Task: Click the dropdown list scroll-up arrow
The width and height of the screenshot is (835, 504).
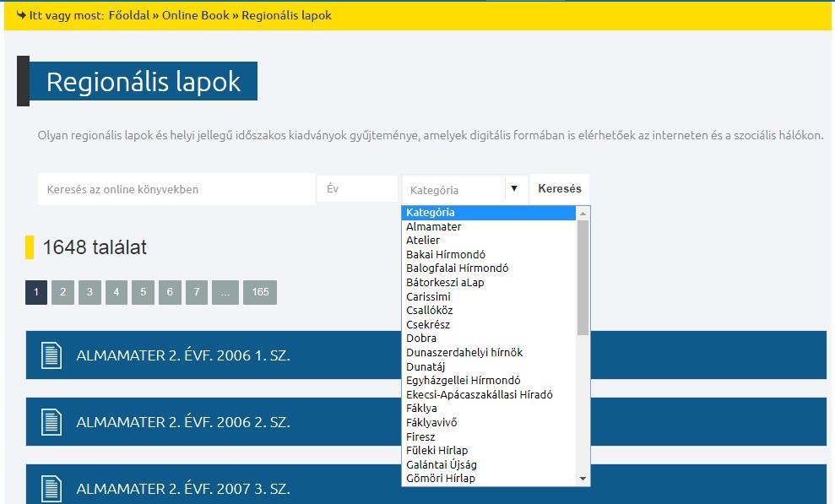Action: [x=583, y=214]
